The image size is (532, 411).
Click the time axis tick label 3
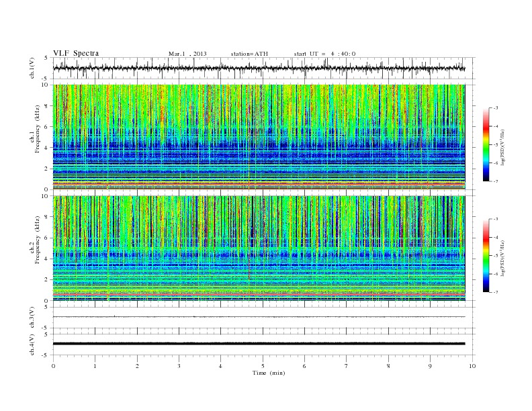[x=179, y=366]
